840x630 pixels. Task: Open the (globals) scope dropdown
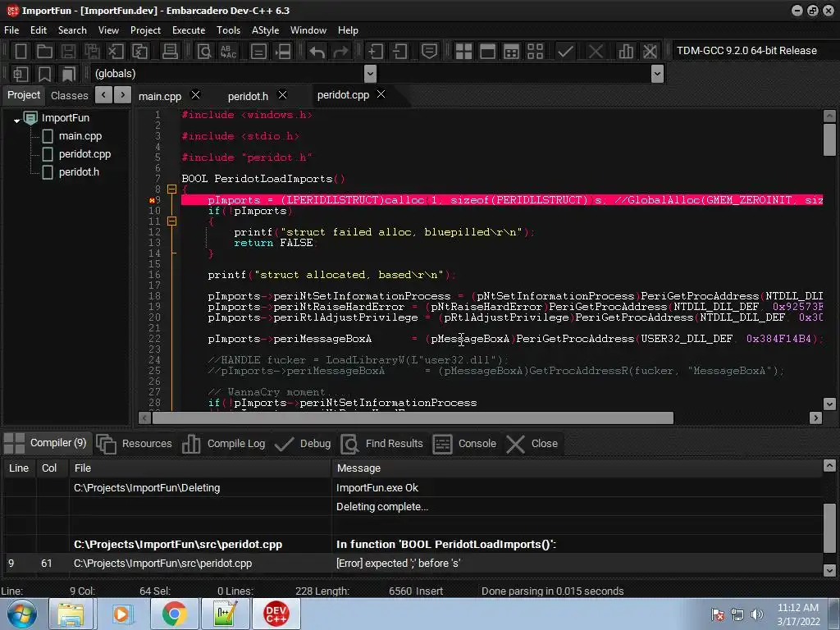(370, 73)
